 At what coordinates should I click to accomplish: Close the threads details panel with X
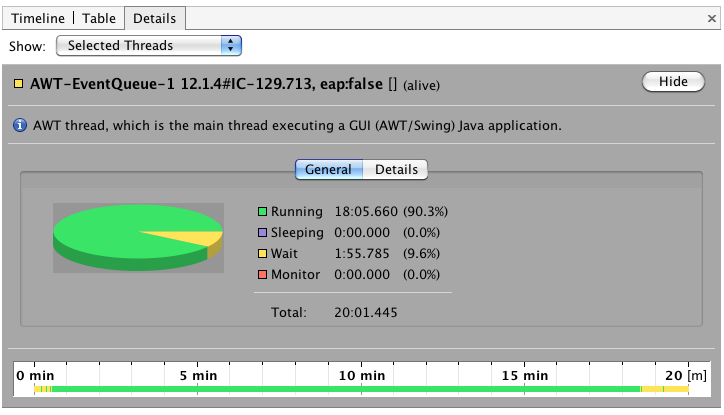tap(712, 18)
